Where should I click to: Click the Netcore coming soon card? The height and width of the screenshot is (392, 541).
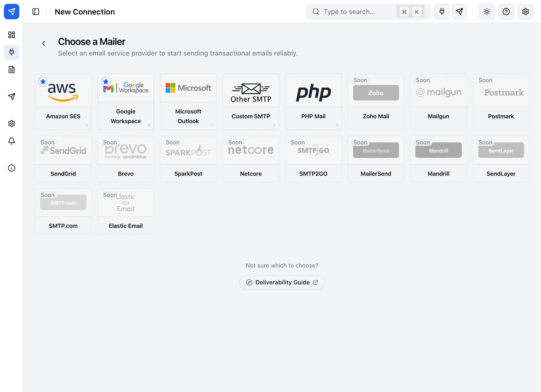click(x=251, y=159)
